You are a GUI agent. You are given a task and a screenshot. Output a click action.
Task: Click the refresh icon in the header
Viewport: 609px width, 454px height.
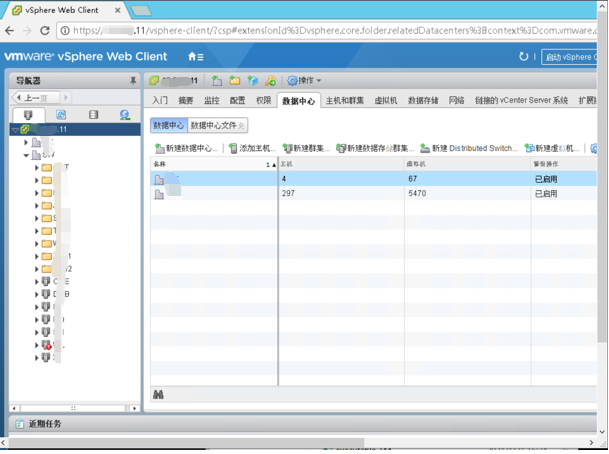pos(523,57)
